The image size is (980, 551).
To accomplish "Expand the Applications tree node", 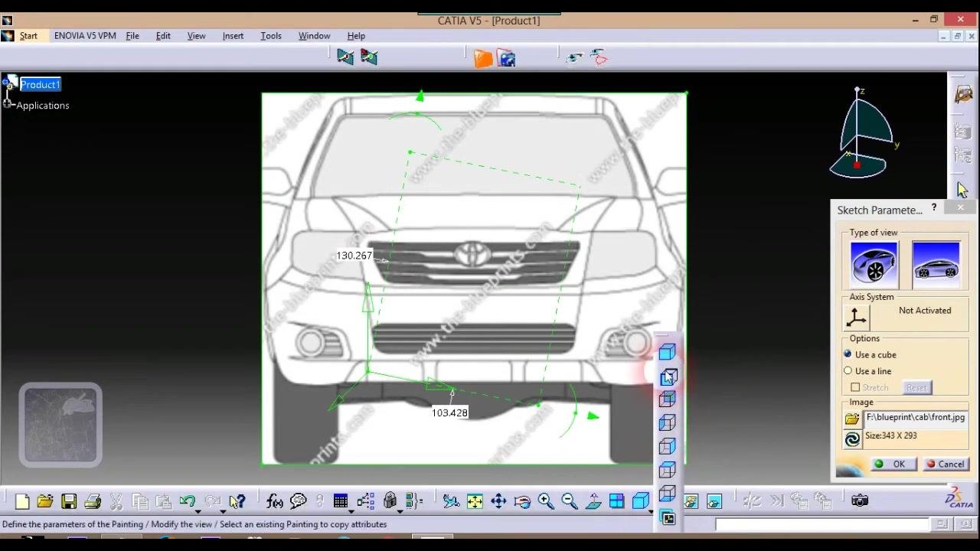I will coord(7,103).
